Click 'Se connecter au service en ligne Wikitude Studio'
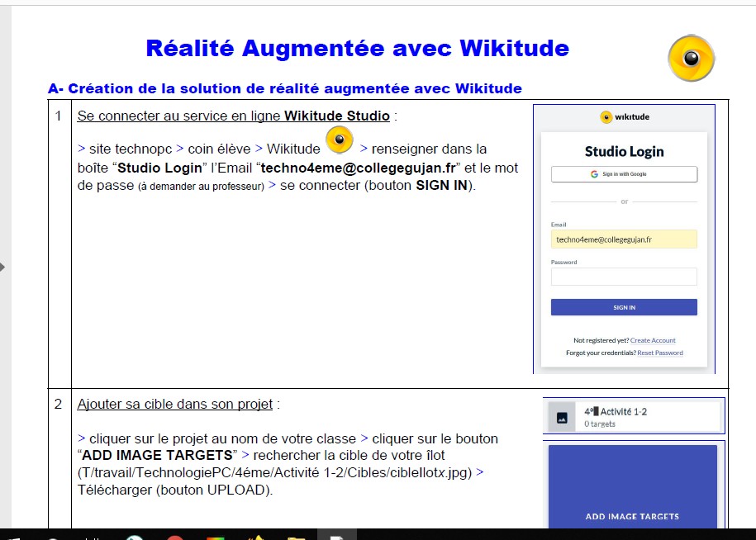The image size is (756, 540). point(233,116)
